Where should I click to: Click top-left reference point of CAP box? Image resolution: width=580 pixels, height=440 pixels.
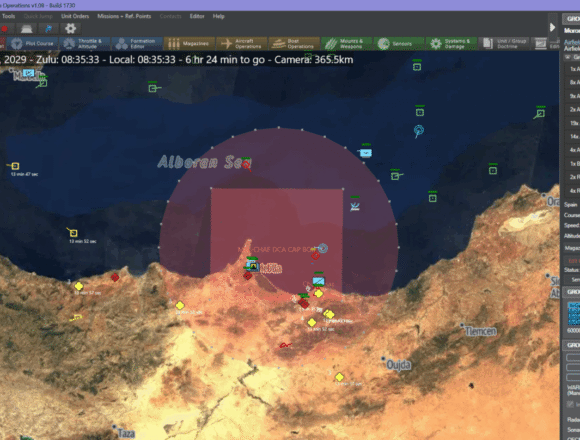point(211,189)
